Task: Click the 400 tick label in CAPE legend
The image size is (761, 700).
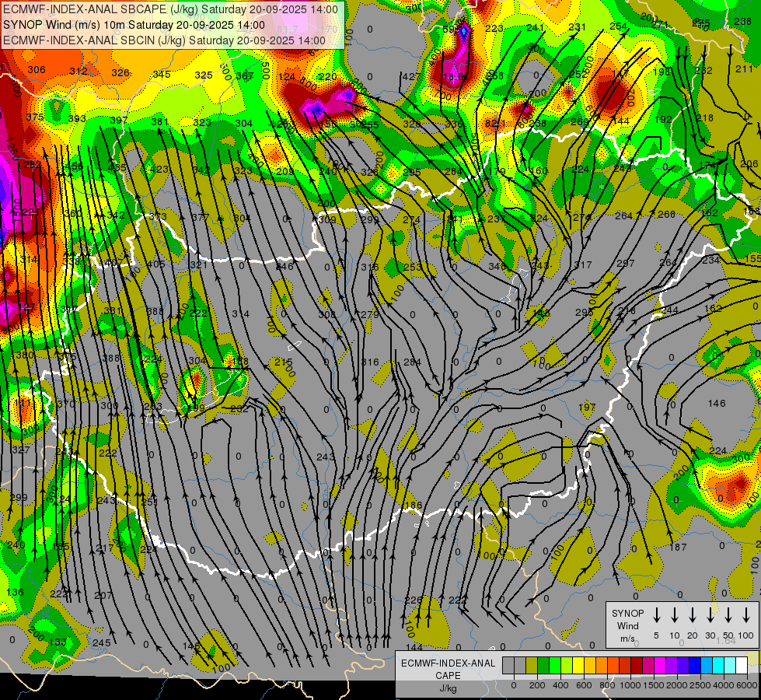Action: pos(560,685)
